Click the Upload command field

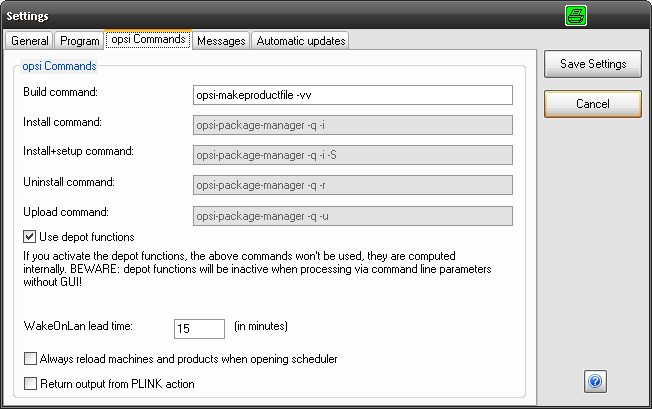point(353,216)
